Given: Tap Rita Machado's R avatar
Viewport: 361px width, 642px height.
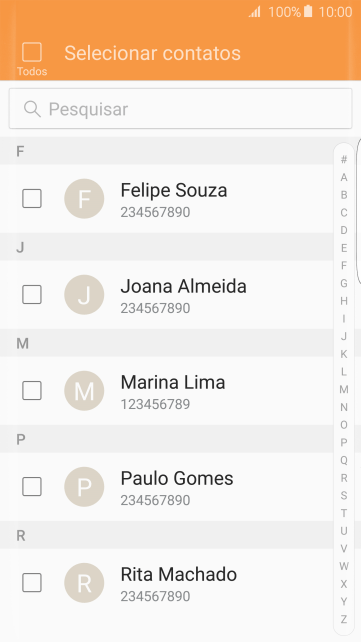Looking at the screenshot, I should (84, 583).
